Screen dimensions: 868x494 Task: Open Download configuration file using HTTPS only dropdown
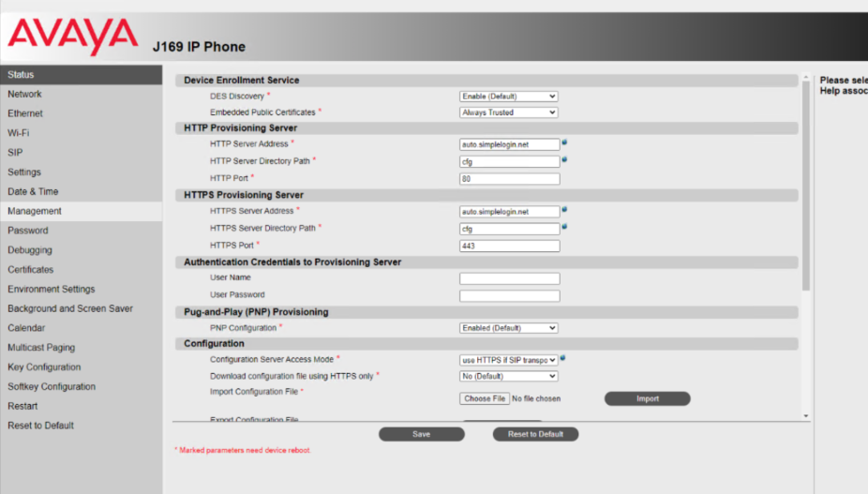[x=508, y=376]
